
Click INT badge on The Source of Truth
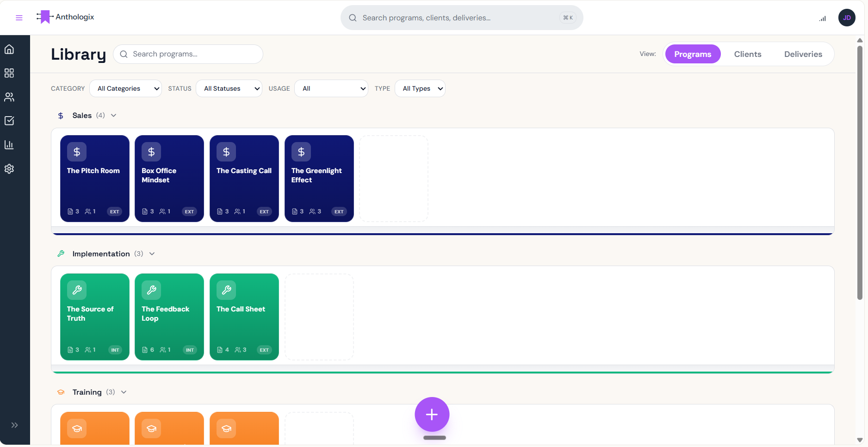pyautogui.click(x=115, y=350)
